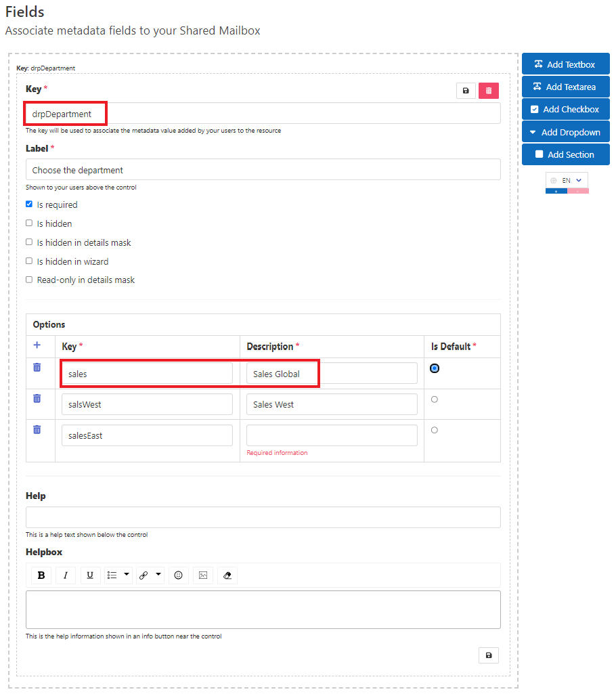Click the Add Dropdown button
Viewport: 616px width, 696px height.
point(565,132)
